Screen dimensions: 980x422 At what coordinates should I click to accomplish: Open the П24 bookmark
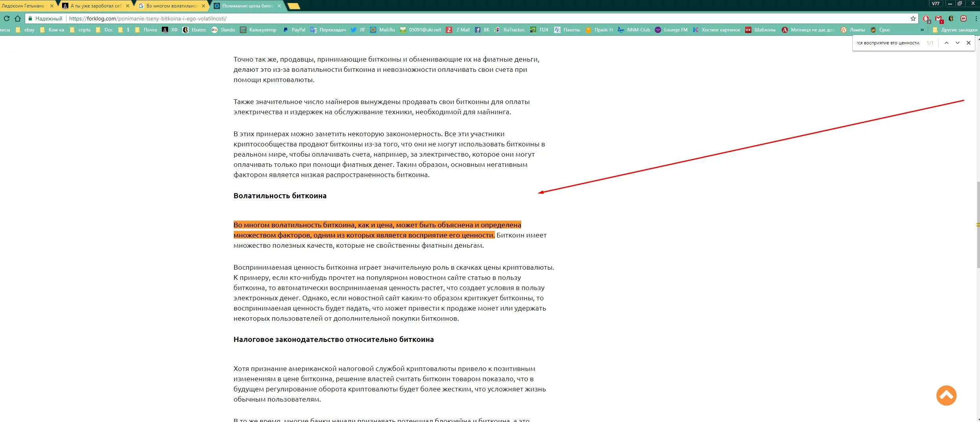tap(539, 30)
